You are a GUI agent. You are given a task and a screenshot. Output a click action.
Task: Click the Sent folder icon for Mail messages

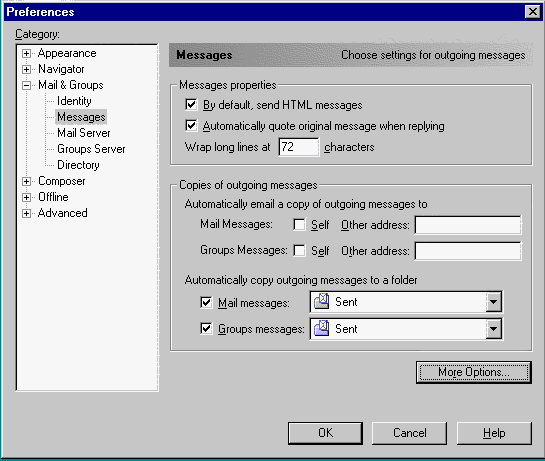tap(322, 301)
